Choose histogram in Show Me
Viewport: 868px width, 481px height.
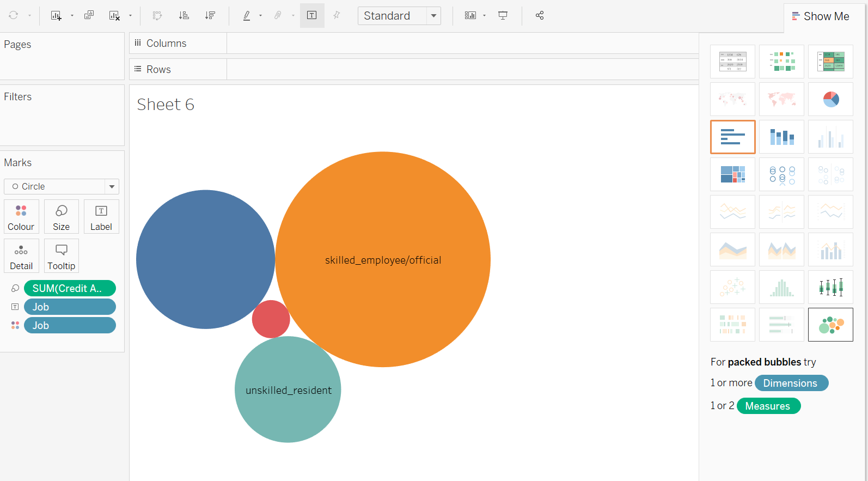[x=781, y=287]
